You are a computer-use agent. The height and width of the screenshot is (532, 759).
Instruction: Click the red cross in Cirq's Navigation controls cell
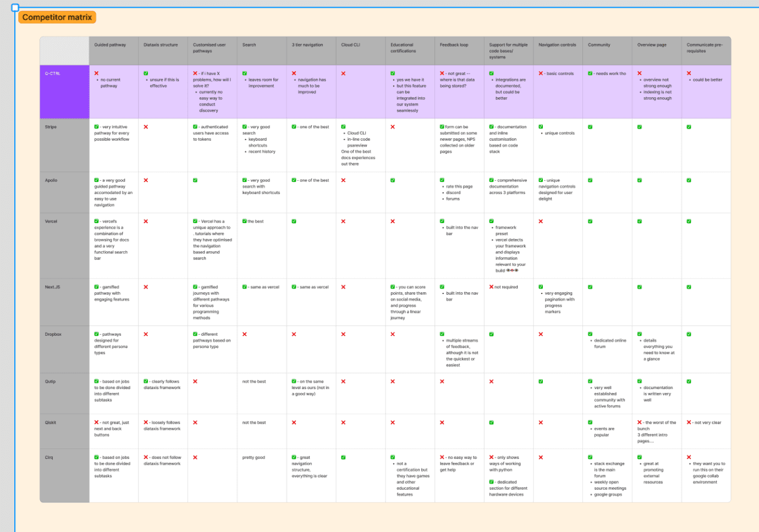541,457
